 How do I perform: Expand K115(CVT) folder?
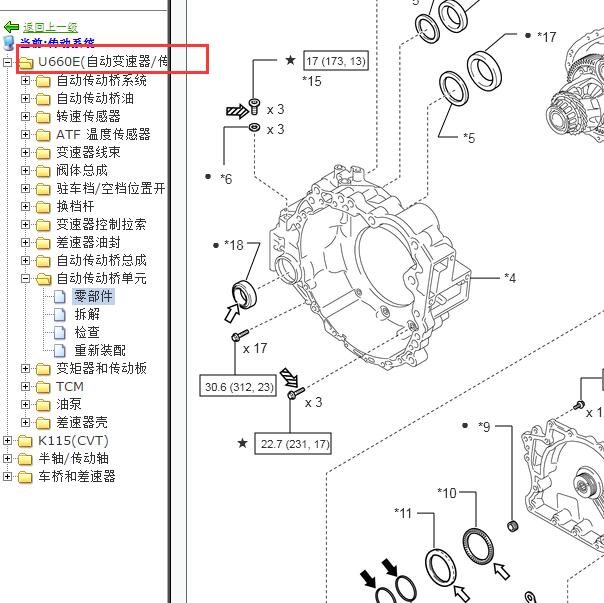pyautogui.click(x=7, y=440)
